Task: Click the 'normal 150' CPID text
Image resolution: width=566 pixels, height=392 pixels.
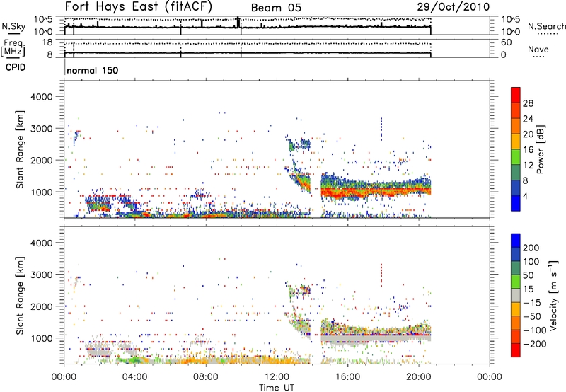Action: (x=93, y=70)
